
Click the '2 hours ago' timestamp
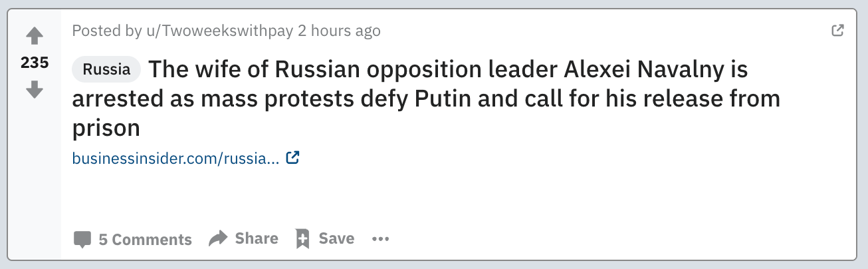[x=339, y=31]
